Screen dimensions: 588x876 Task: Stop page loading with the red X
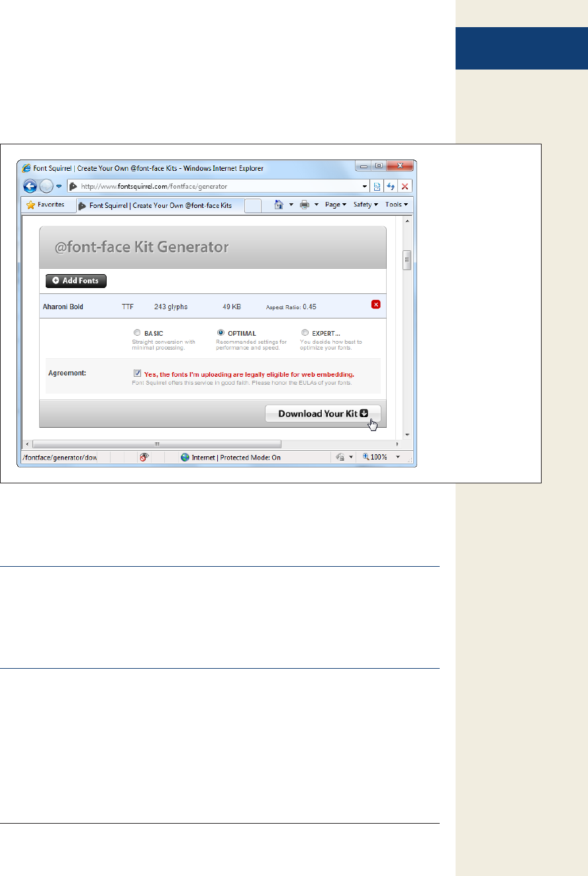(x=405, y=187)
